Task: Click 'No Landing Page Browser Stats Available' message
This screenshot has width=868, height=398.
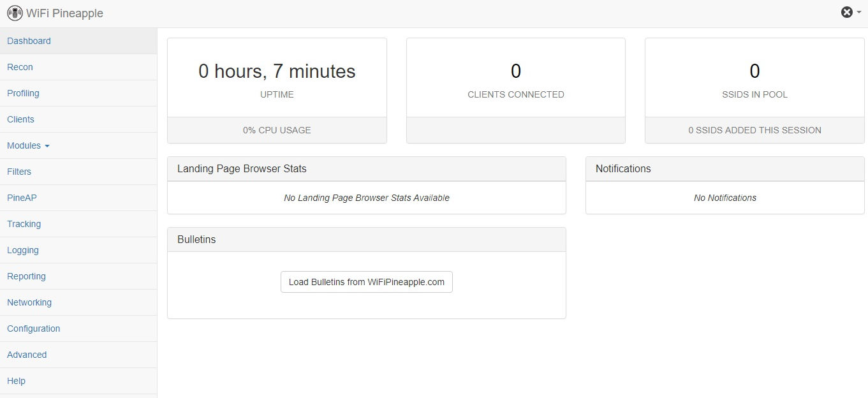Action: pyautogui.click(x=367, y=198)
